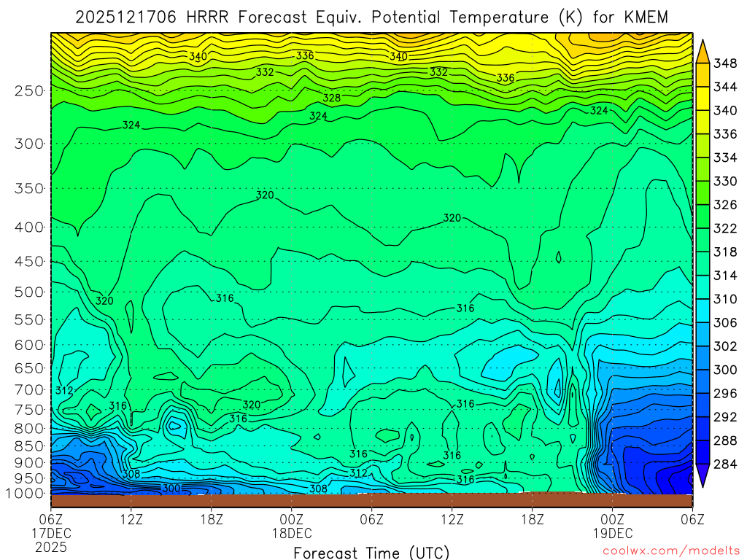
Task: Click pressure axis label 700
Action: pos(29,389)
